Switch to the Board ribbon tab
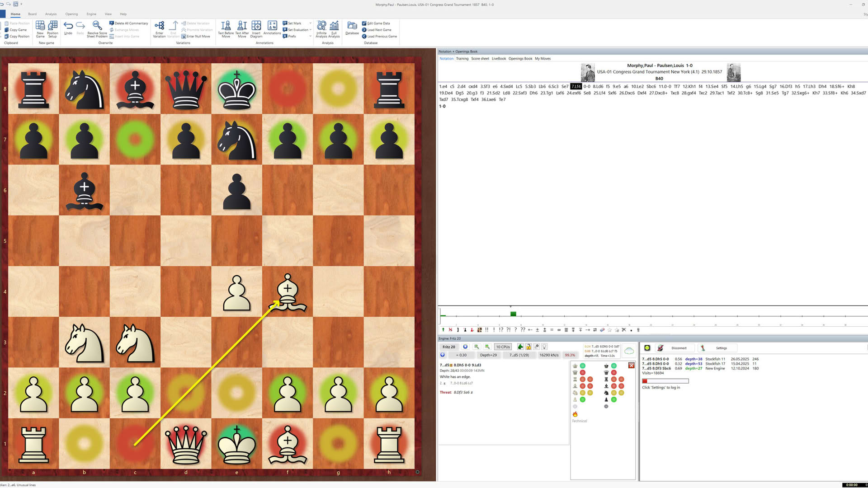This screenshot has height=488, width=868. [32, 14]
